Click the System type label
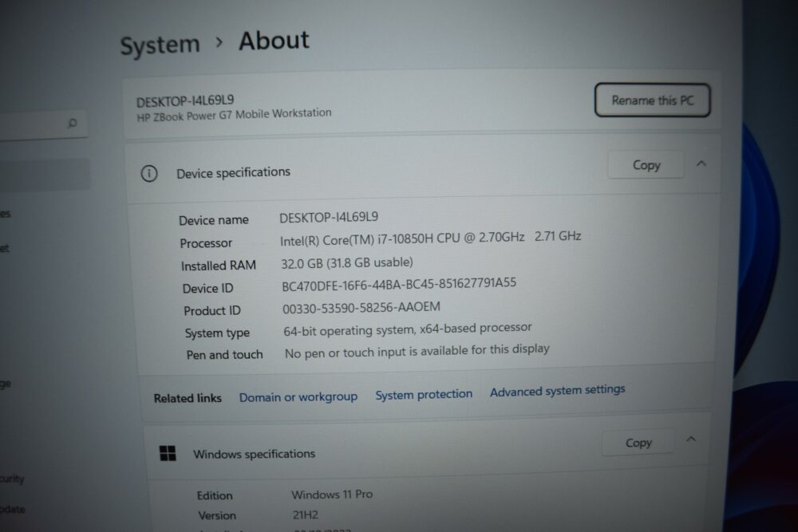Screen dimensions: 798x532 click(217, 333)
